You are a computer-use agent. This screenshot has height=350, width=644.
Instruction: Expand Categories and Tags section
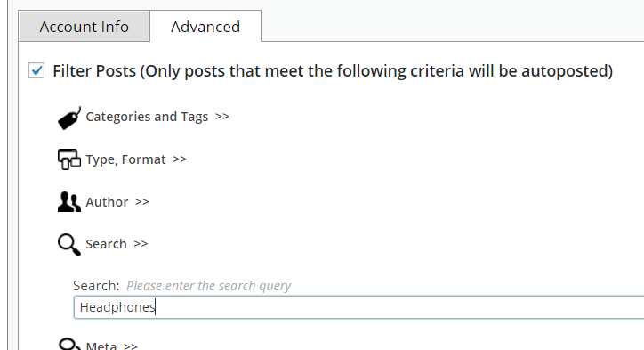coord(157,117)
